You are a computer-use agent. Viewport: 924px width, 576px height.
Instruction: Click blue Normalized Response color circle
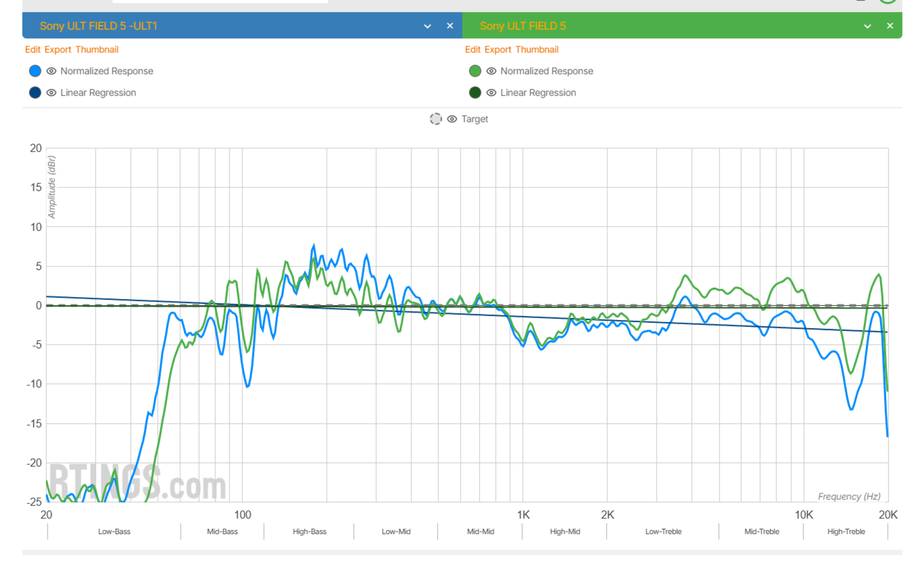coord(35,71)
